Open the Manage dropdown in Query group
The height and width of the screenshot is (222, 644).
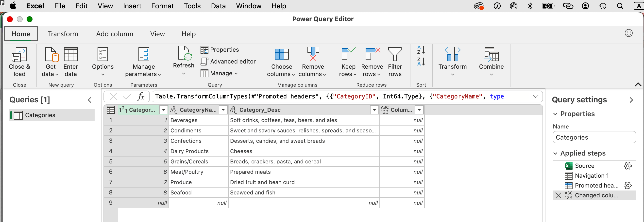point(219,73)
